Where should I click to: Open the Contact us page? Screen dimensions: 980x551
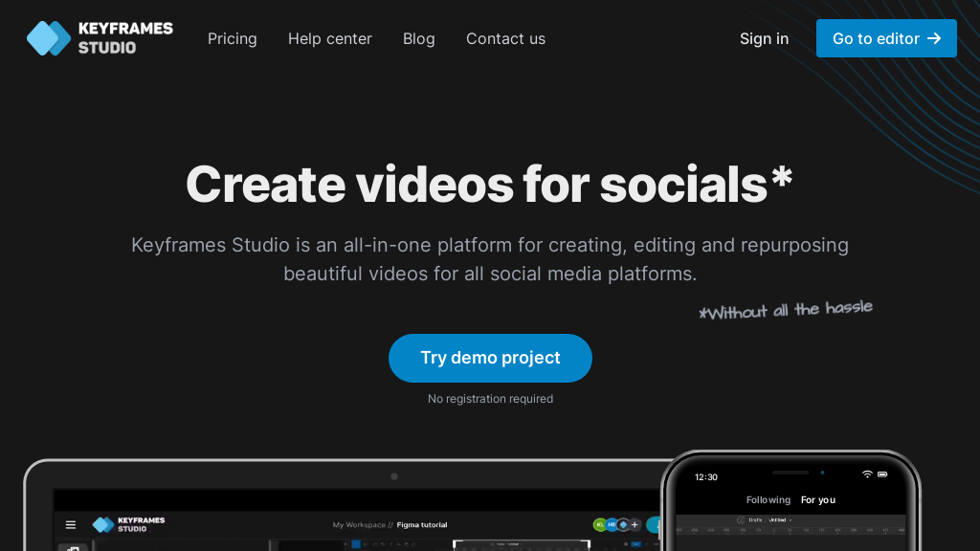[505, 38]
